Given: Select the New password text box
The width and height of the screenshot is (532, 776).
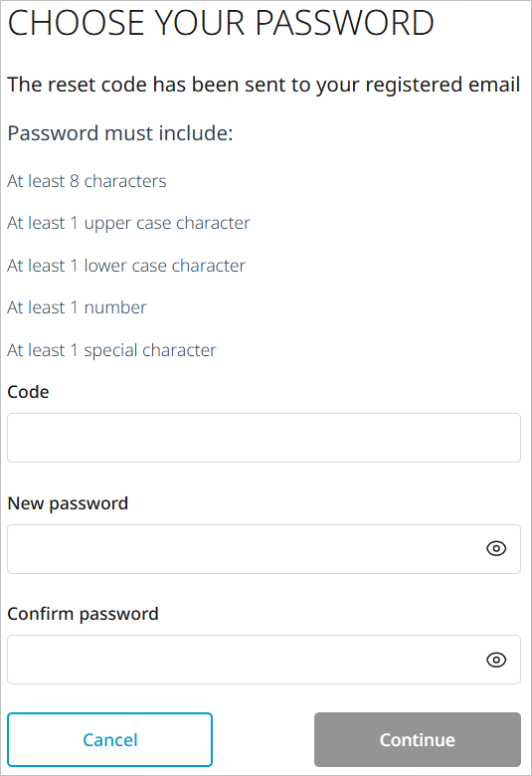Looking at the screenshot, I should tap(264, 549).
